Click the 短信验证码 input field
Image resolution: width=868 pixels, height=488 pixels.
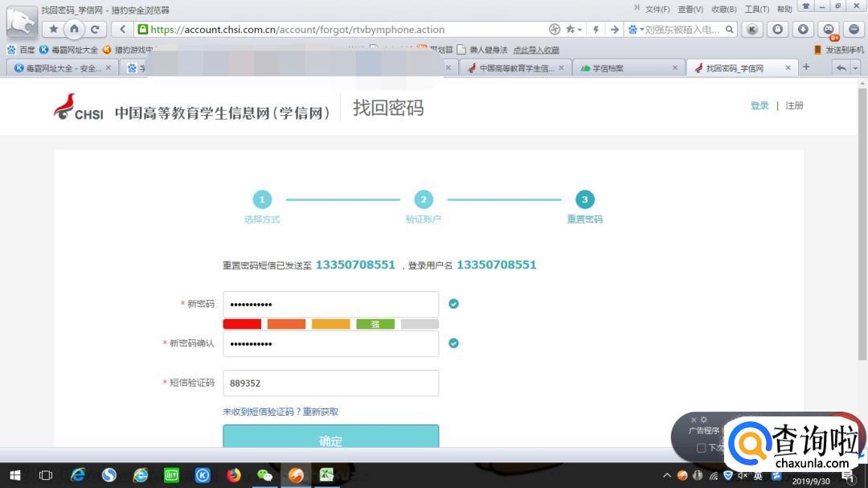click(x=330, y=383)
